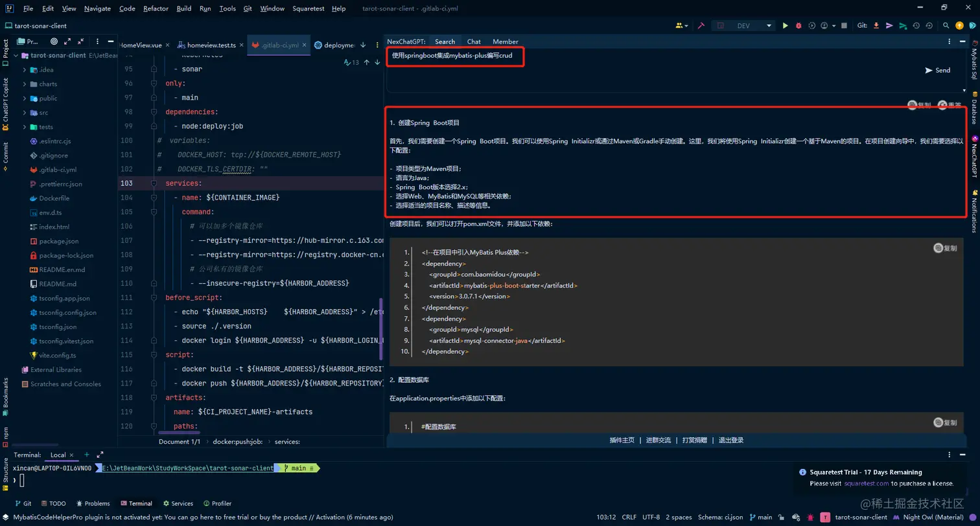980x526 pixels.
Task: Open the profiler run options dropdown arrow
Action: tap(832, 26)
